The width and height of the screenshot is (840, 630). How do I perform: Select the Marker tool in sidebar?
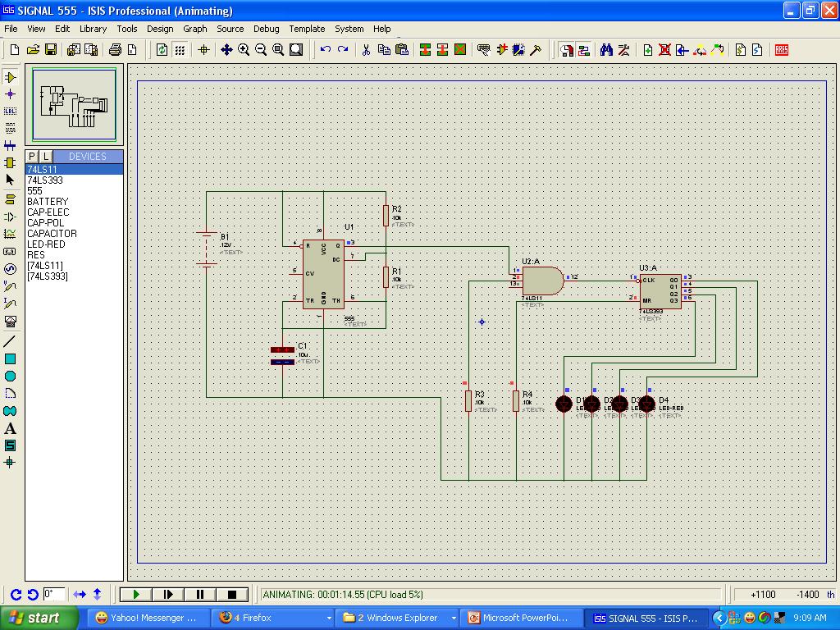10,463
